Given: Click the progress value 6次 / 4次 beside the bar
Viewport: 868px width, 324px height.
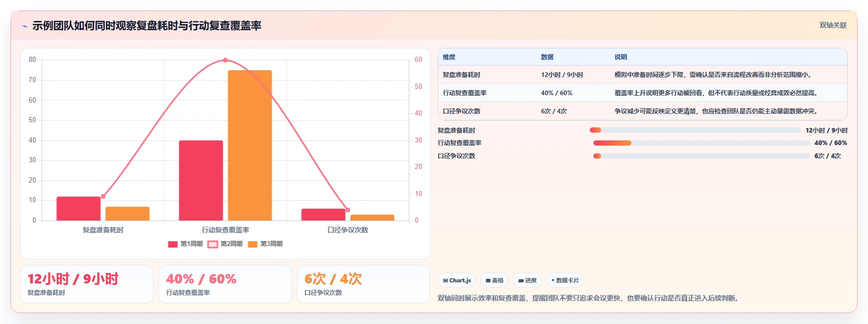Looking at the screenshot, I should [x=827, y=156].
